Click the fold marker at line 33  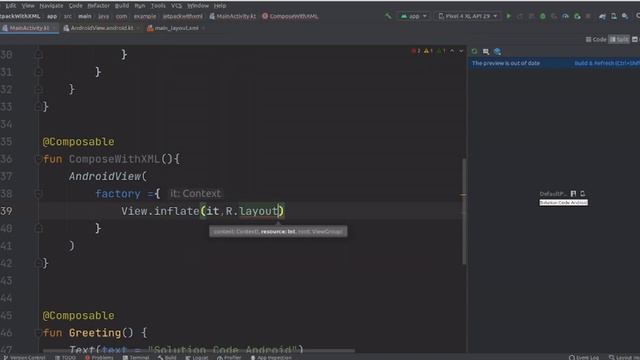click(38, 107)
